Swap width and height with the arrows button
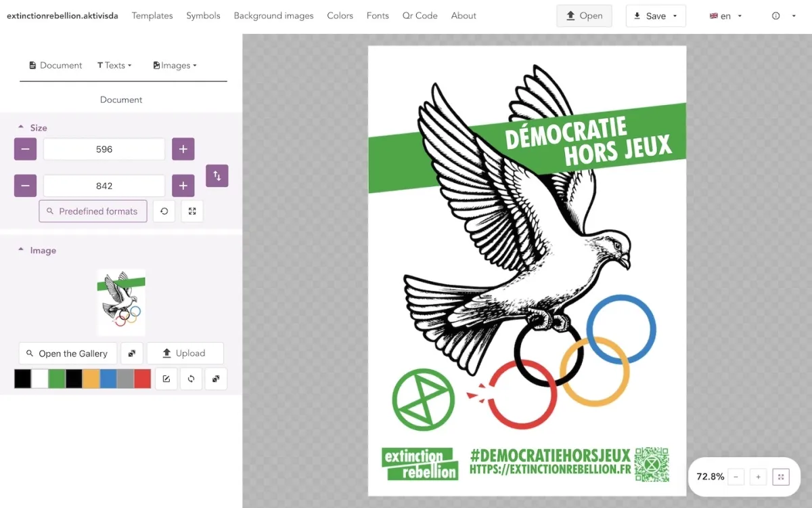The height and width of the screenshot is (508, 812). [217, 176]
